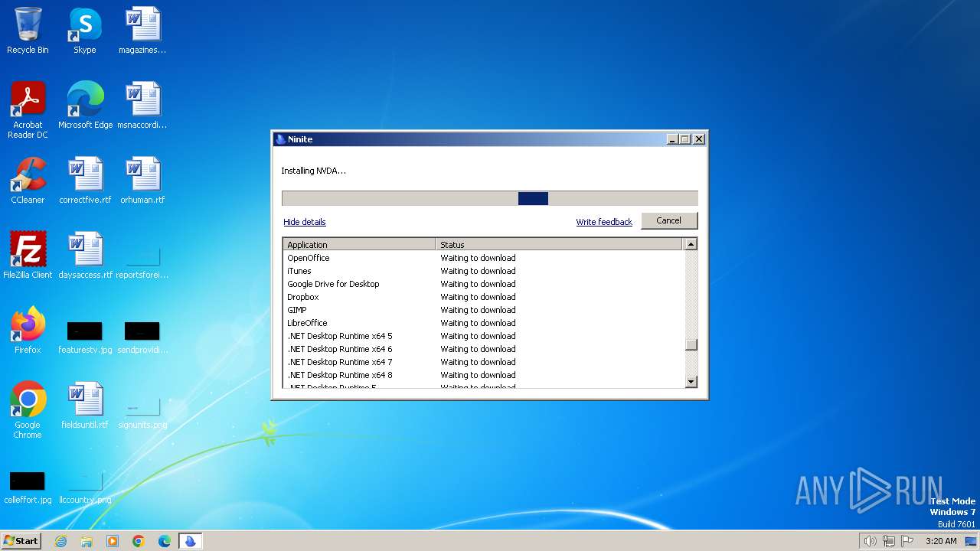This screenshot has height=551, width=980.
Task: Select the Dropbox row
Action: click(483, 297)
